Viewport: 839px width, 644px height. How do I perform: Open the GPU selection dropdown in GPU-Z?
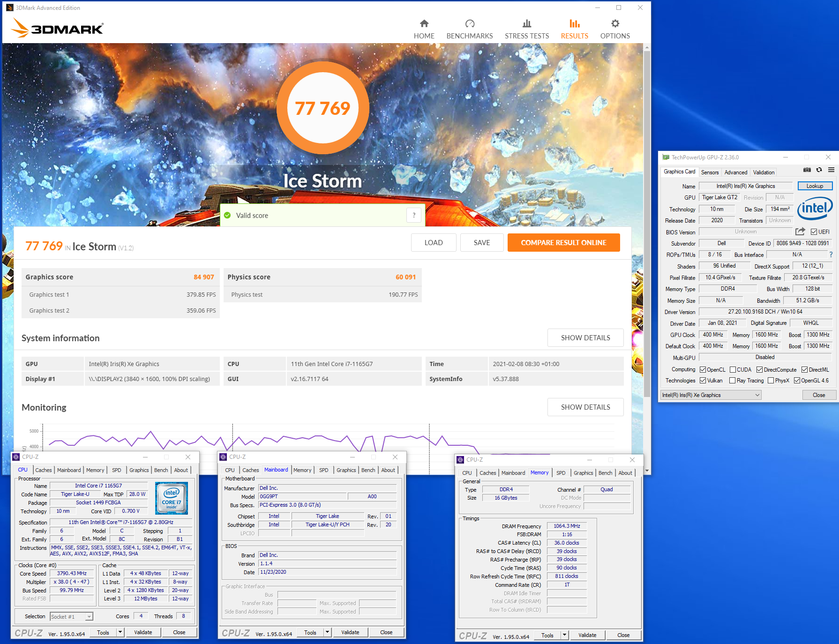[711, 395]
